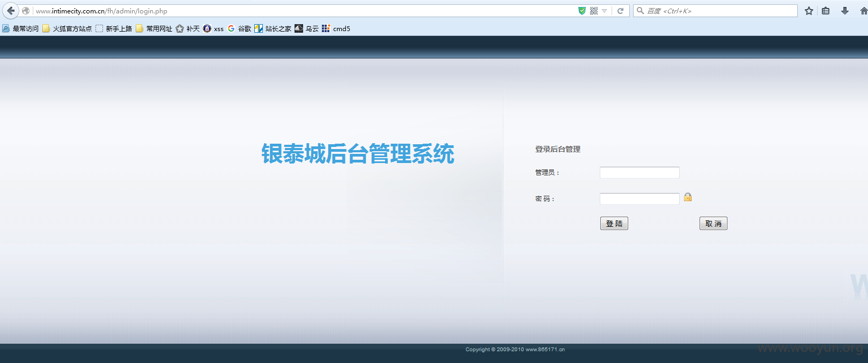The image size is (868, 363).
Task: Open the 新手上路 bookmark
Action: 114,28
